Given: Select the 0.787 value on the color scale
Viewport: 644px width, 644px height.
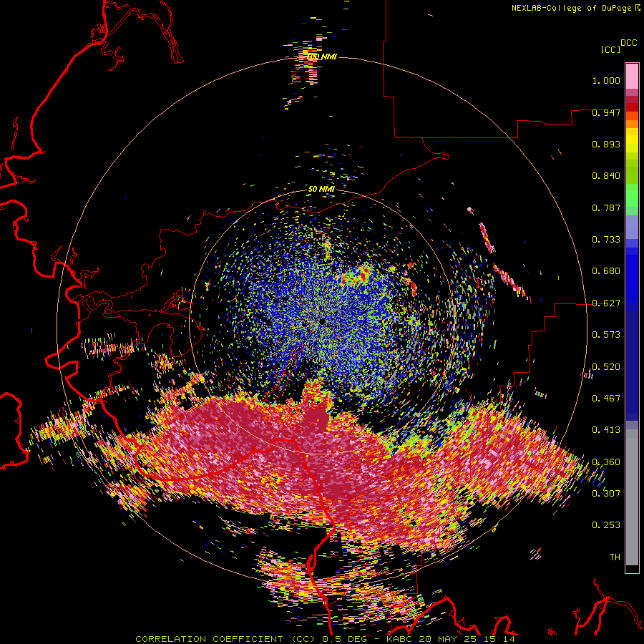Looking at the screenshot, I should [x=606, y=208].
